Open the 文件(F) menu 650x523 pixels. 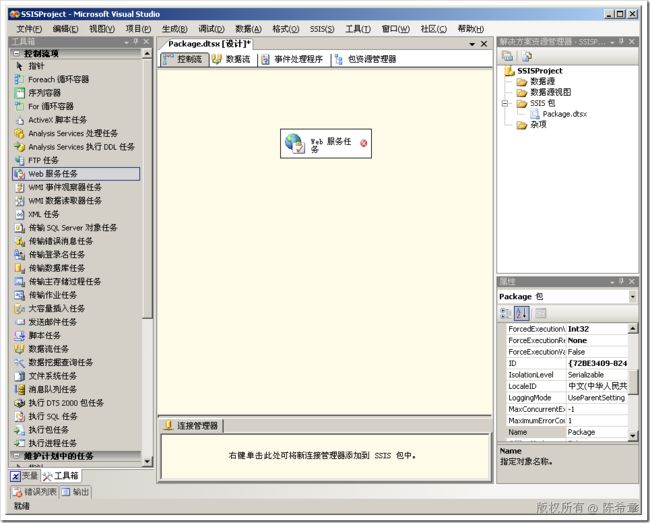pos(29,29)
